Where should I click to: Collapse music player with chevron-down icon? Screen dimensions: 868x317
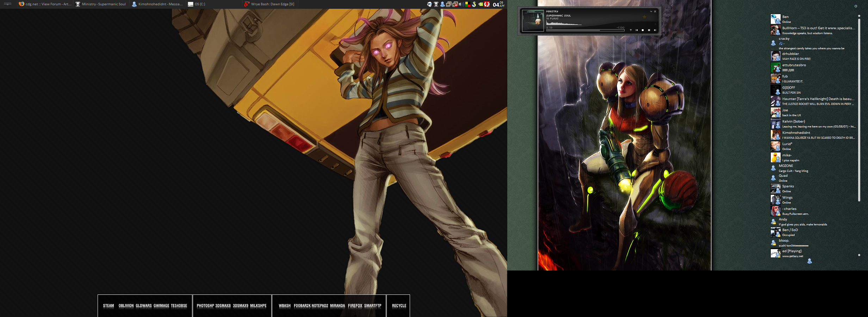click(x=651, y=11)
